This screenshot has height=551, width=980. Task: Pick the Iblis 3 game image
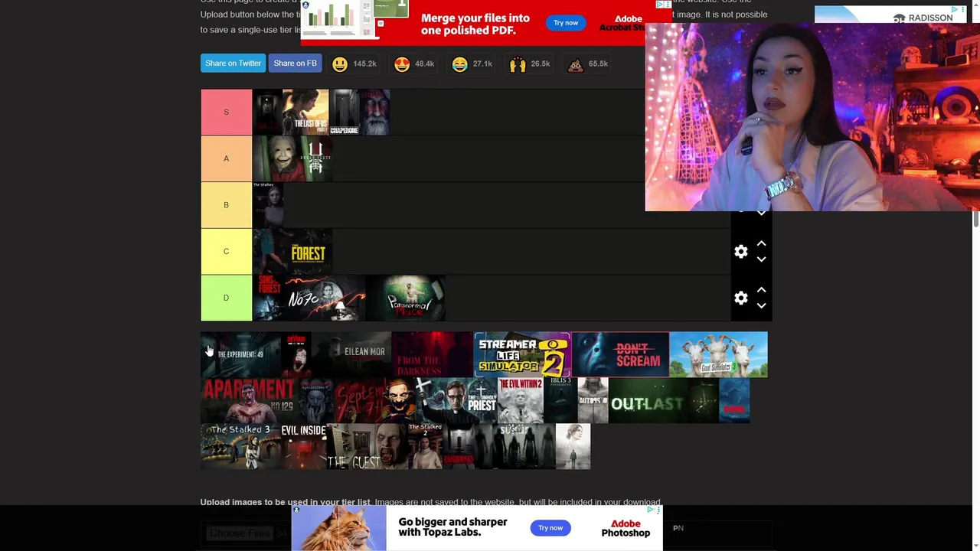pos(560,400)
